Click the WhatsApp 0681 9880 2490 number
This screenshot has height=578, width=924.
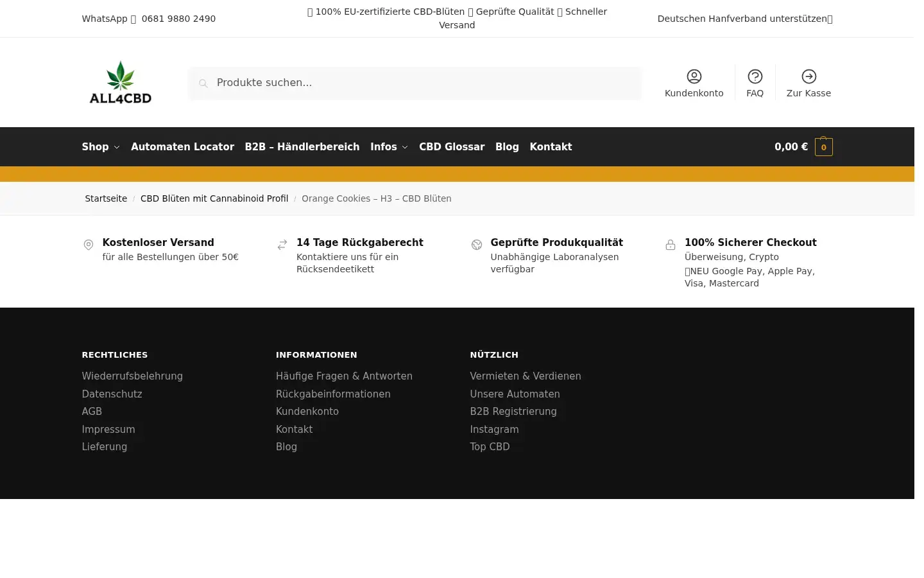149,19
